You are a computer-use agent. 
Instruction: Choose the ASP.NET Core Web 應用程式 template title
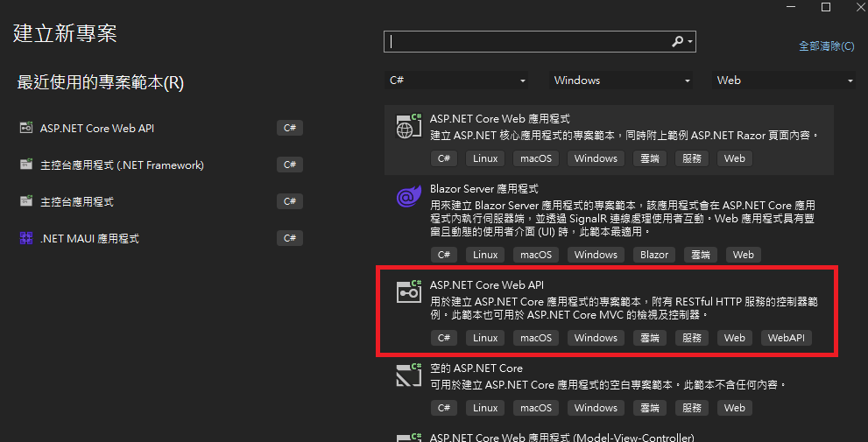coord(500,119)
